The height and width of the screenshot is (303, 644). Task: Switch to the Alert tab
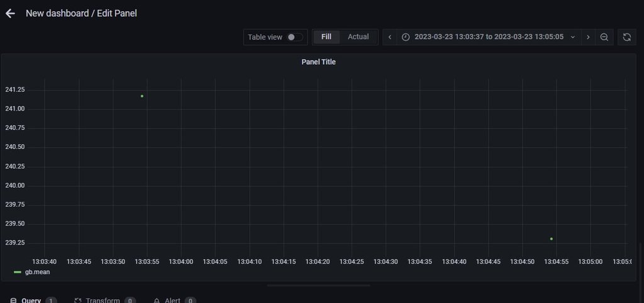click(172, 300)
